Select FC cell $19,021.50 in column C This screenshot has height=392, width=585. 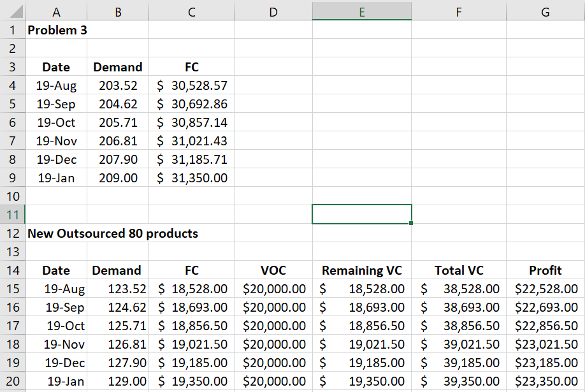tap(191, 344)
